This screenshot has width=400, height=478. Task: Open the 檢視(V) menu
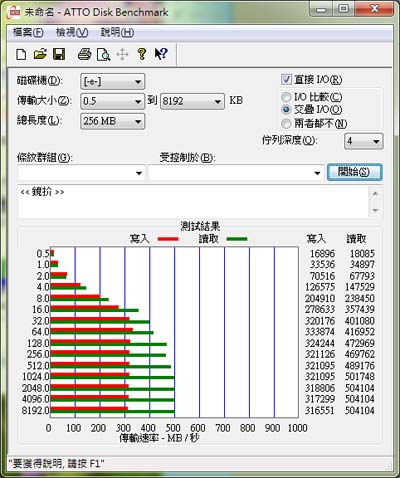[72, 32]
